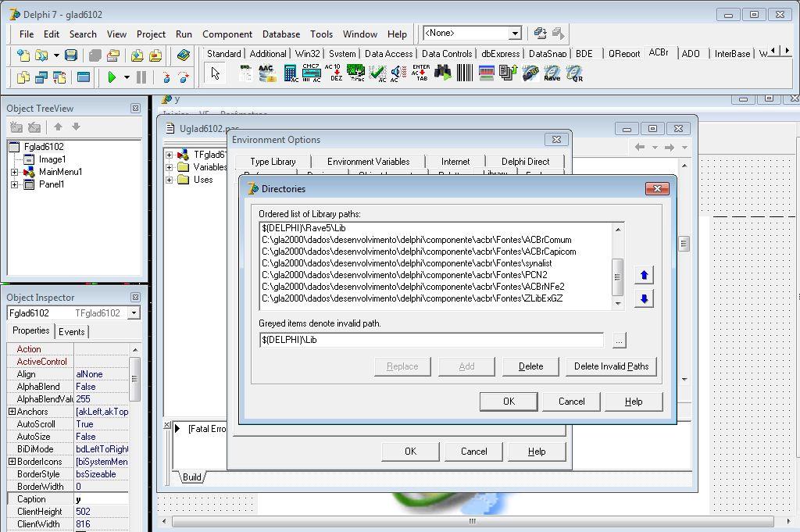
Task: Click the Trace Into debug icon
Action: tap(166, 77)
